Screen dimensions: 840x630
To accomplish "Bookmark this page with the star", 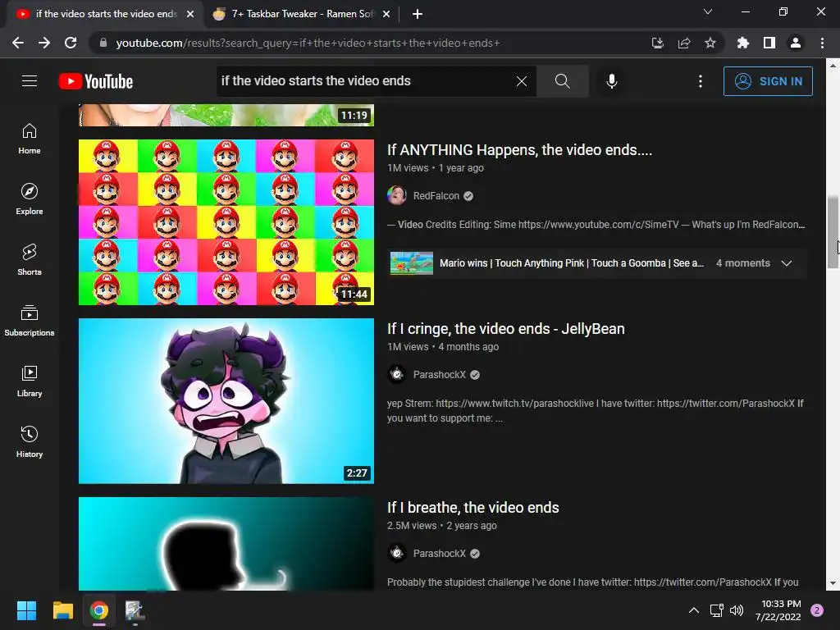I will pos(710,43).
